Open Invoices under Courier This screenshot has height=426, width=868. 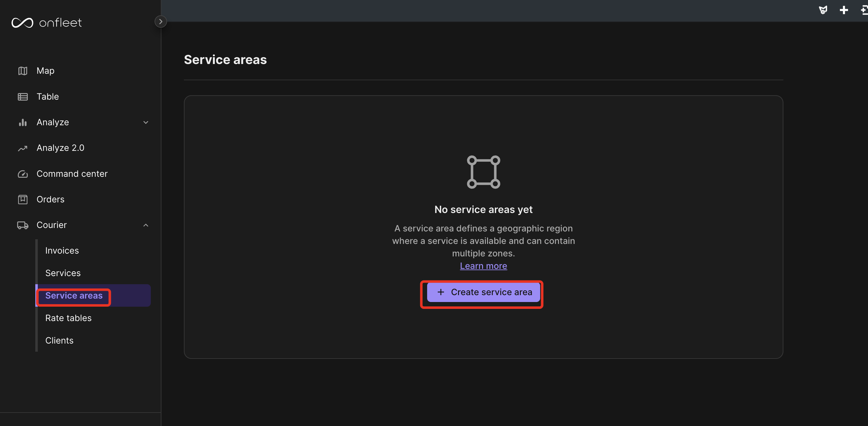[62, 250]
